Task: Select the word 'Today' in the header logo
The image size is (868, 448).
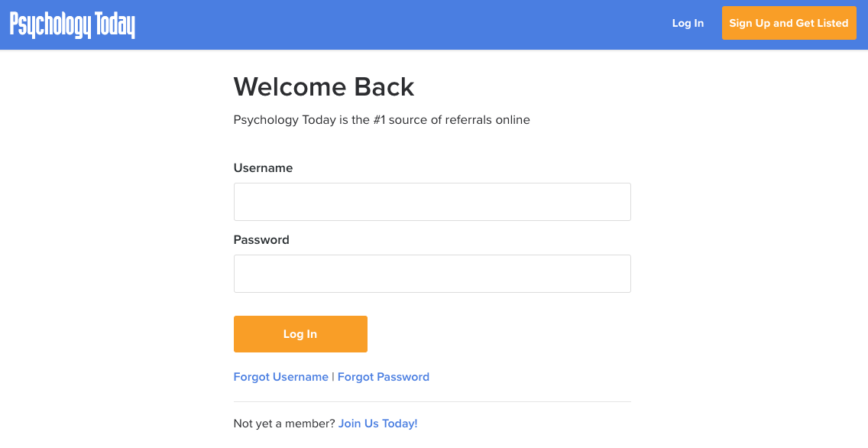Action: coord(115,24)
